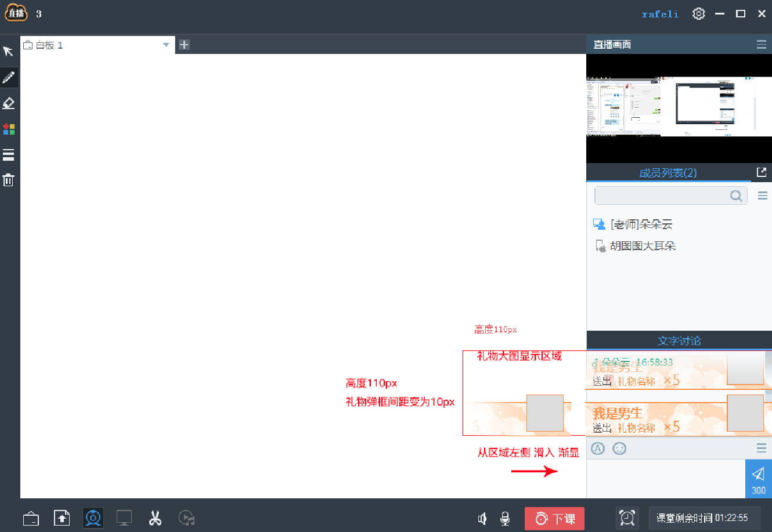Viewport: 772px width, 532px height.
Task: Open the color palette picker
Action: [x=9, y=129]
